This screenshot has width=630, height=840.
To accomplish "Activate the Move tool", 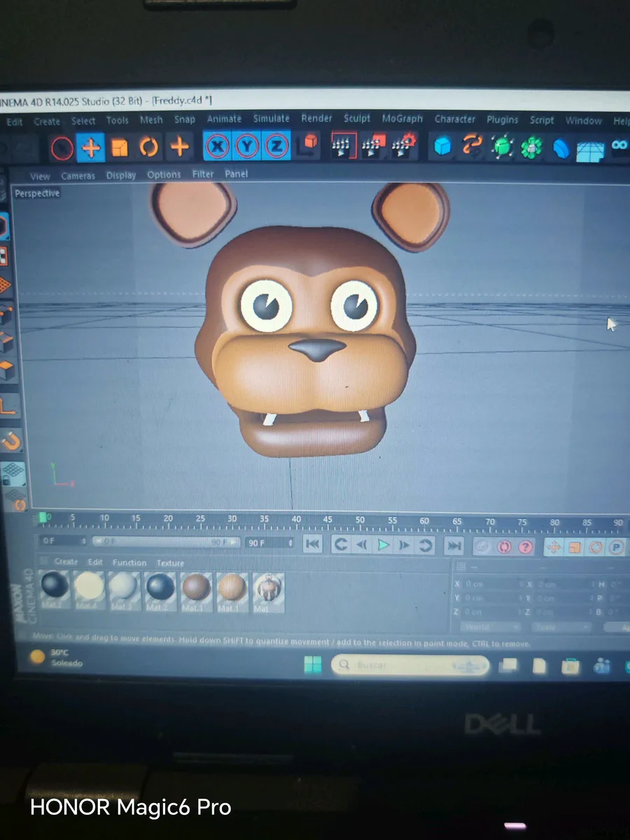I will [90, 147].
